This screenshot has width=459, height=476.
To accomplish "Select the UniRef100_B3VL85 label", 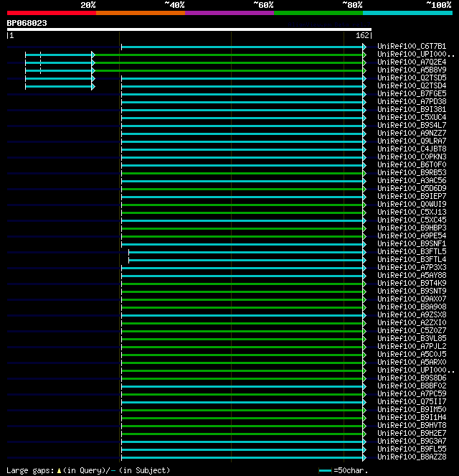I will click(412, 338).
